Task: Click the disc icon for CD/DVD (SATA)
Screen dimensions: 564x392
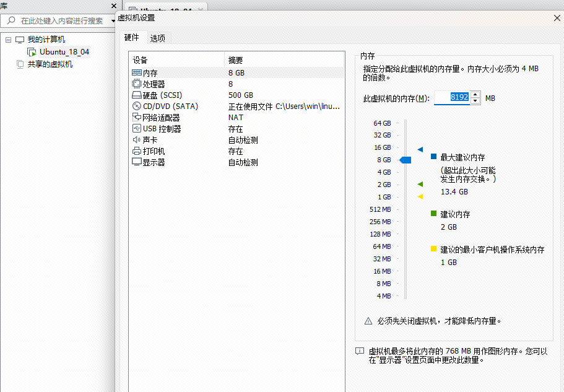Action: 136,106
